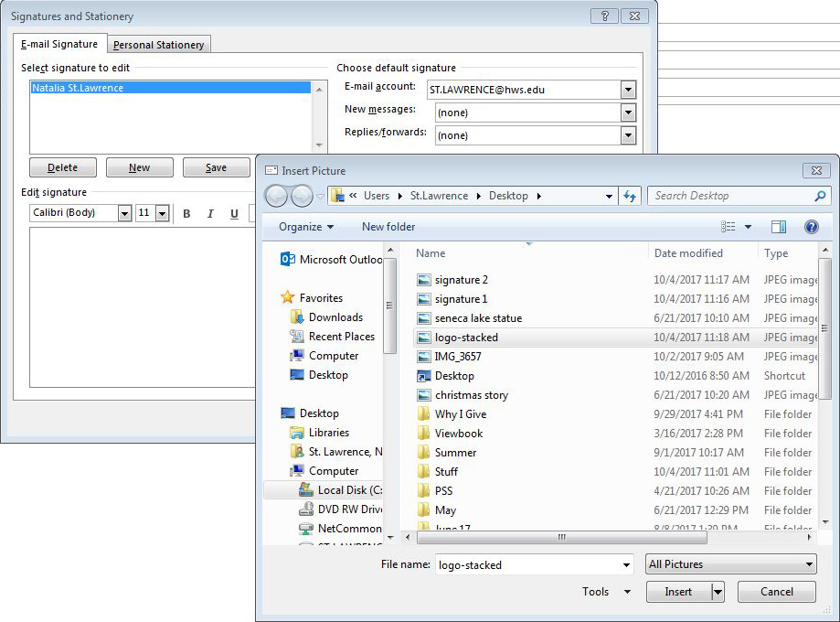Image resolution: width=840 pixels, height=622 pixels.
Task: Open the All Pictures file type dropdown
Action: pos(731,564)
